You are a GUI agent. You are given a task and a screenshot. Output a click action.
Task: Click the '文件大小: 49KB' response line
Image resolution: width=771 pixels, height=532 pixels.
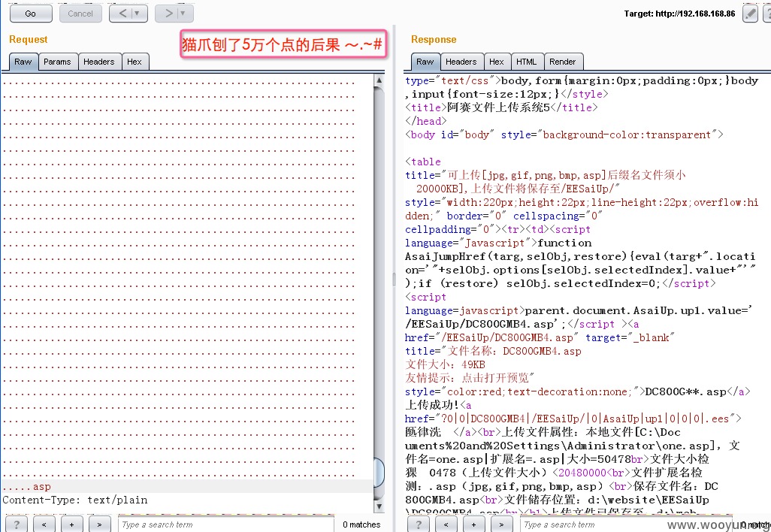pos(445,364)
